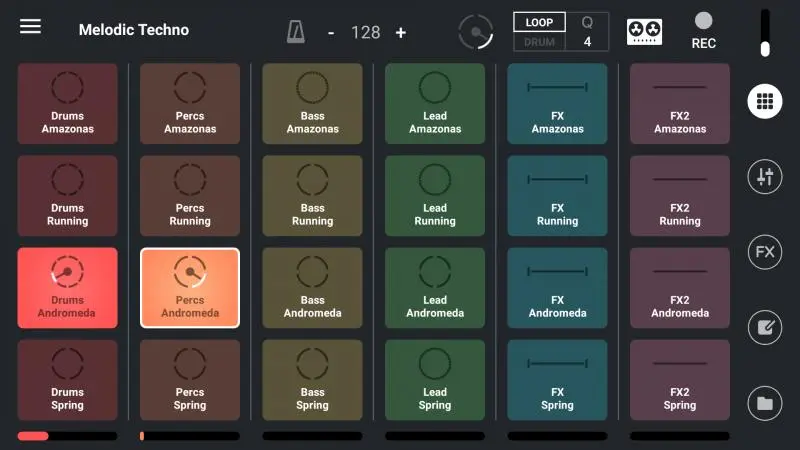This screenshot has width=800, height=450.
Task: Click the Melodic Techno pack title
Action: pos(134,30)
